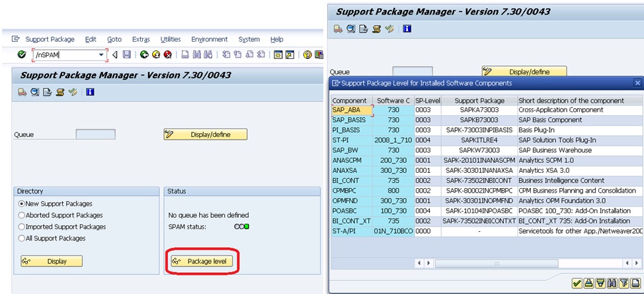Screen dimensions: 644x294
Task: Click the 01N_710BCO release cell
Action: (x=393, y=231)
